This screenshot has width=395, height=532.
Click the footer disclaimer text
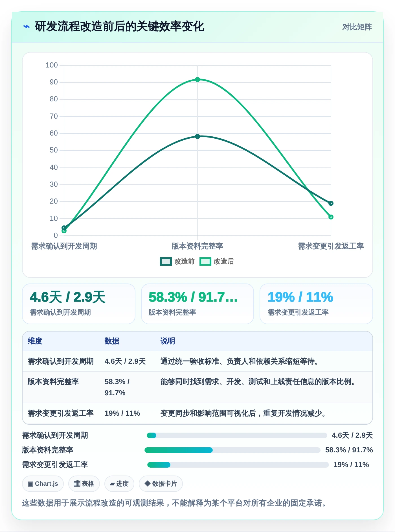pos(174,503)
